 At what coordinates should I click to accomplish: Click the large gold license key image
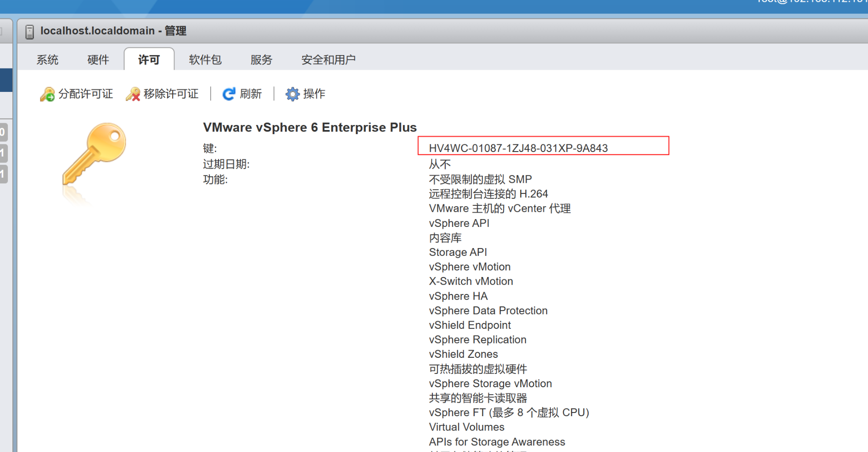tap(94, 154)
